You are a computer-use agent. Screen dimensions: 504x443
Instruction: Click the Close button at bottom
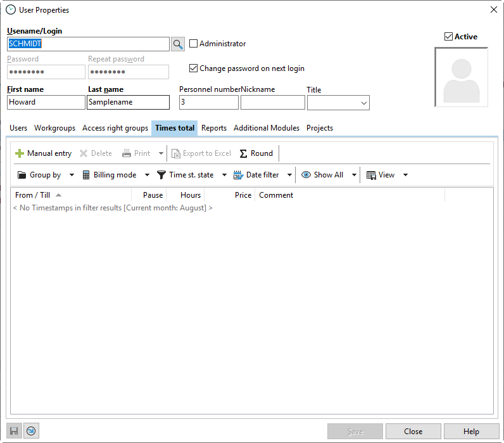tap(413, 432)
